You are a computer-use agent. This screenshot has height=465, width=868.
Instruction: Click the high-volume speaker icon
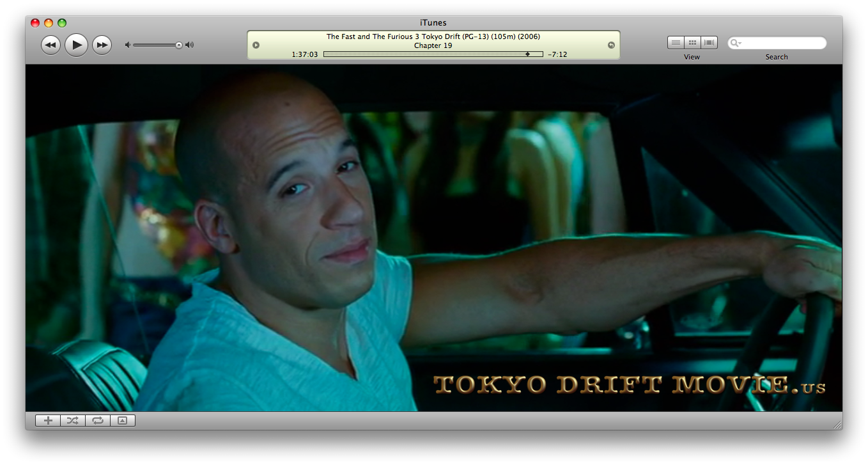click(189, 45)
